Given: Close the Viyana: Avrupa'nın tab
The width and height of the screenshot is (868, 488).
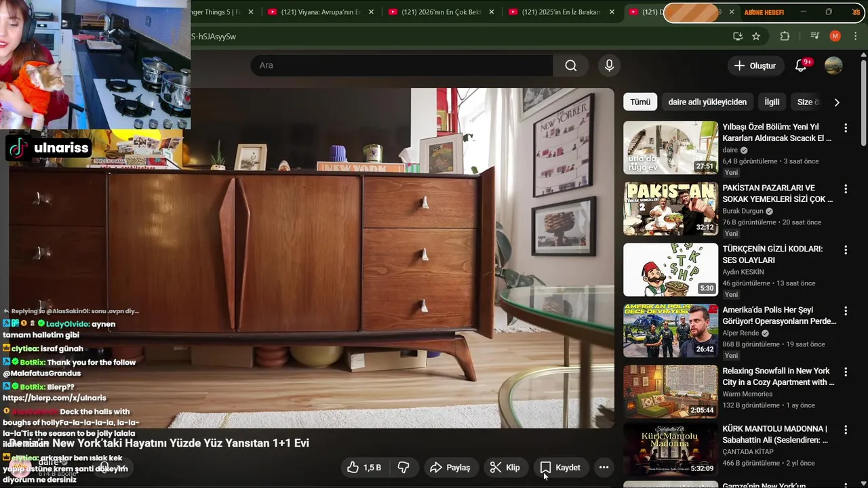Looking at the screenshot, I should click(371, 12).
